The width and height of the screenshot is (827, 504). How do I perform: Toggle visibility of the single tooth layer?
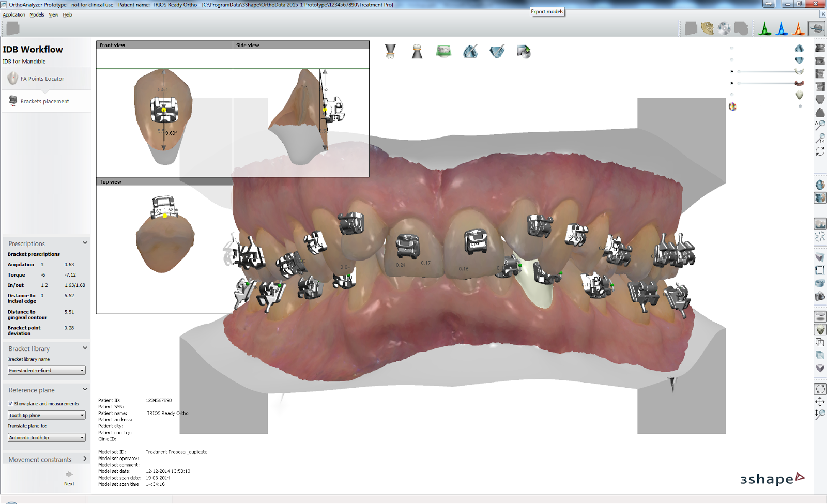[731, 95]
